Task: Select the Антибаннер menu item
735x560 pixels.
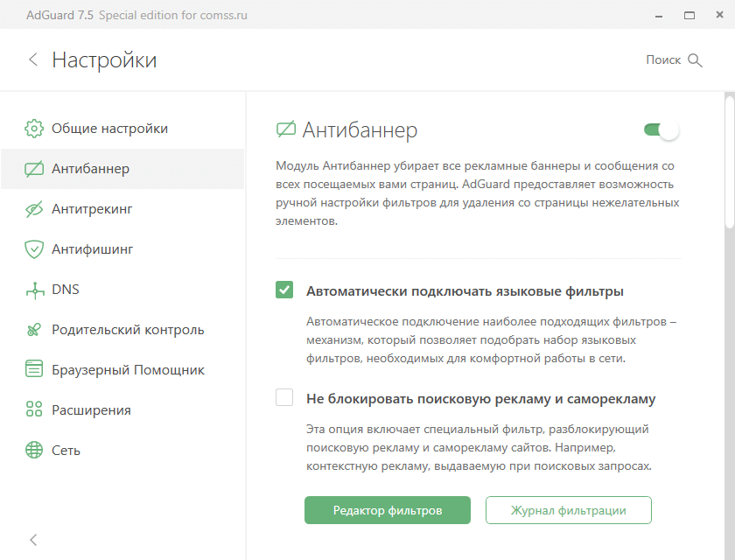Action: click(122, 169)
